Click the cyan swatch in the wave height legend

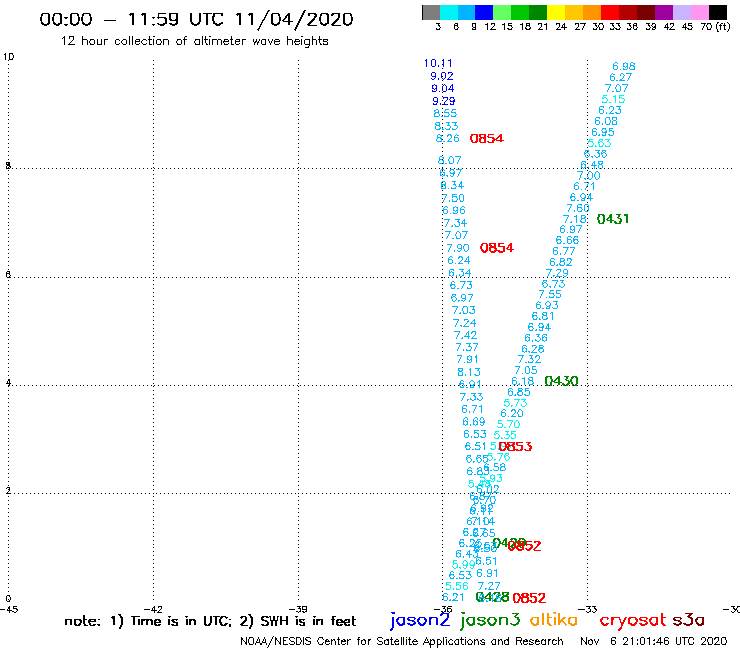[x=449, y=12]
